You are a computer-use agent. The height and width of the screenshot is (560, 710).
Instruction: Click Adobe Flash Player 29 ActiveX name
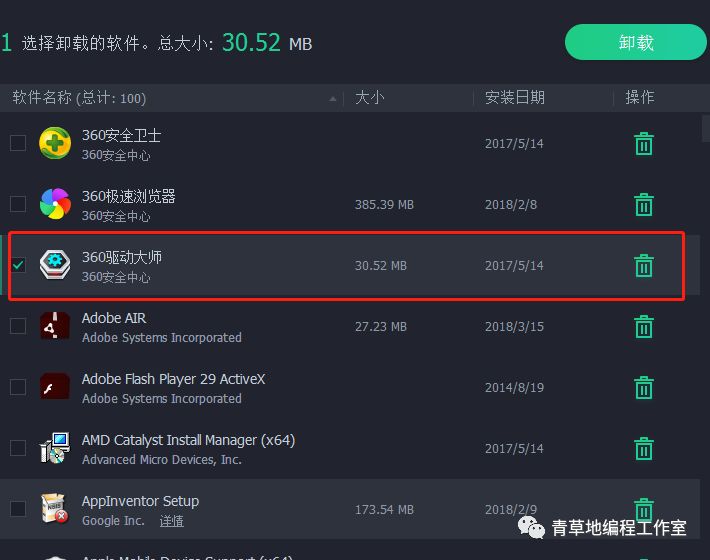click(173, 379)
